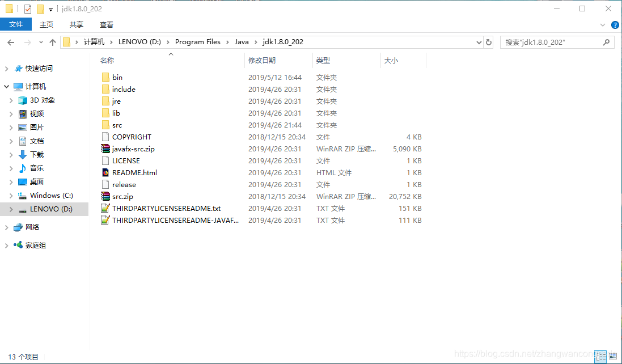Image resolution: width=622 pixels, height=364 pixels.
Task: Expand the Windows (C:) drive node
Action: point(11,196)
